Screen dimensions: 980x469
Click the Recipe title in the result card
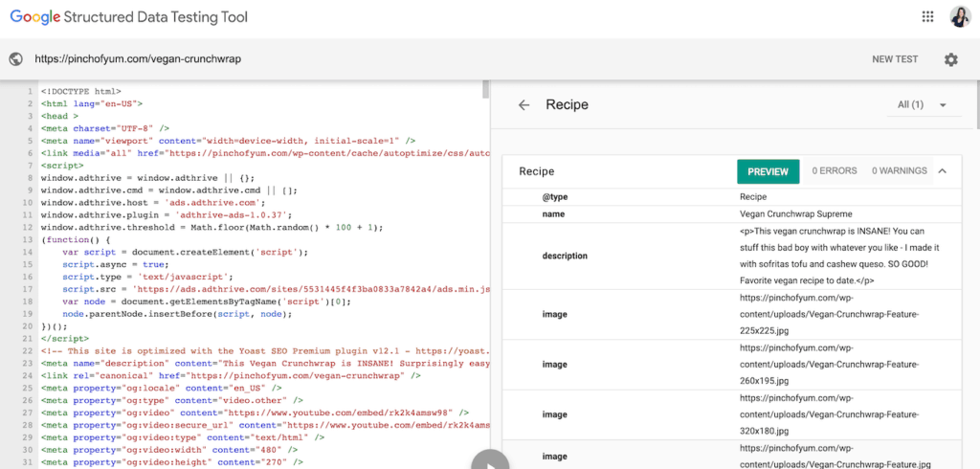[x=536, y=171]
